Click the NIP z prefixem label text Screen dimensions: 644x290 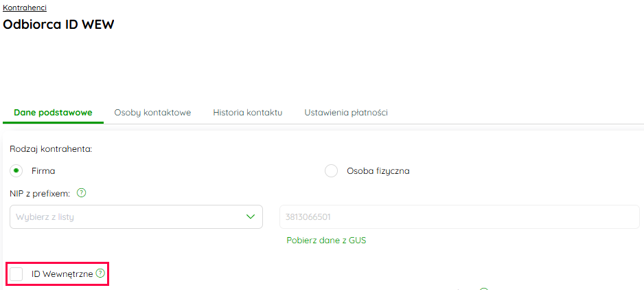41,193
